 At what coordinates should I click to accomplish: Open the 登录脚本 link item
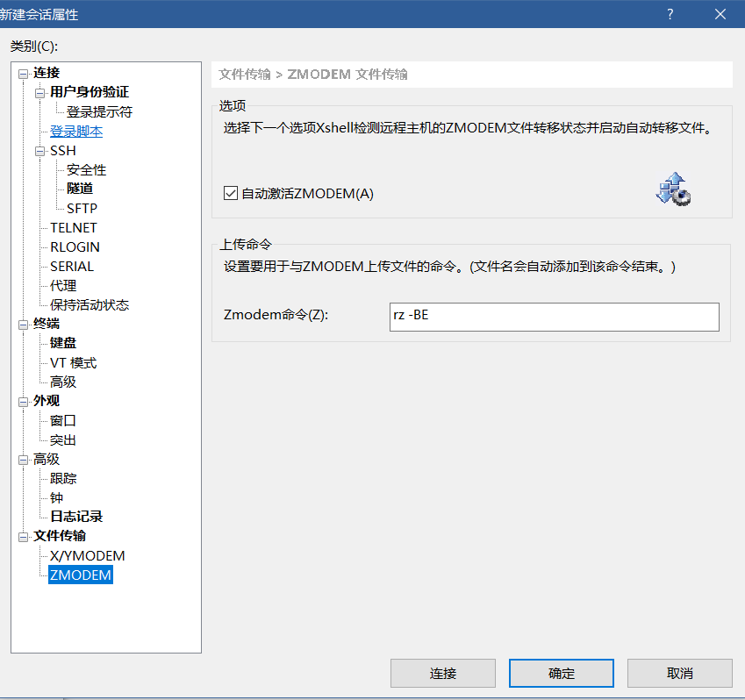click(76, 131)
